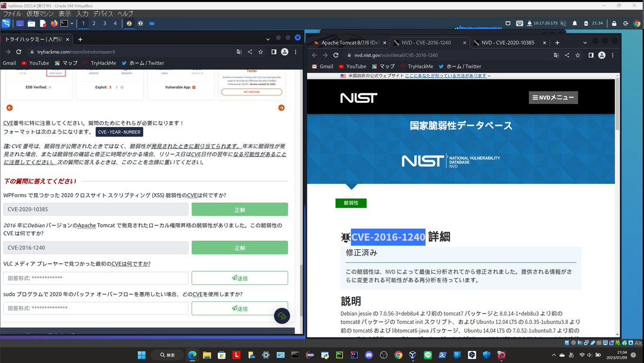
Task: Open the File menu of VirtualBox
Action: coord(12,13)
